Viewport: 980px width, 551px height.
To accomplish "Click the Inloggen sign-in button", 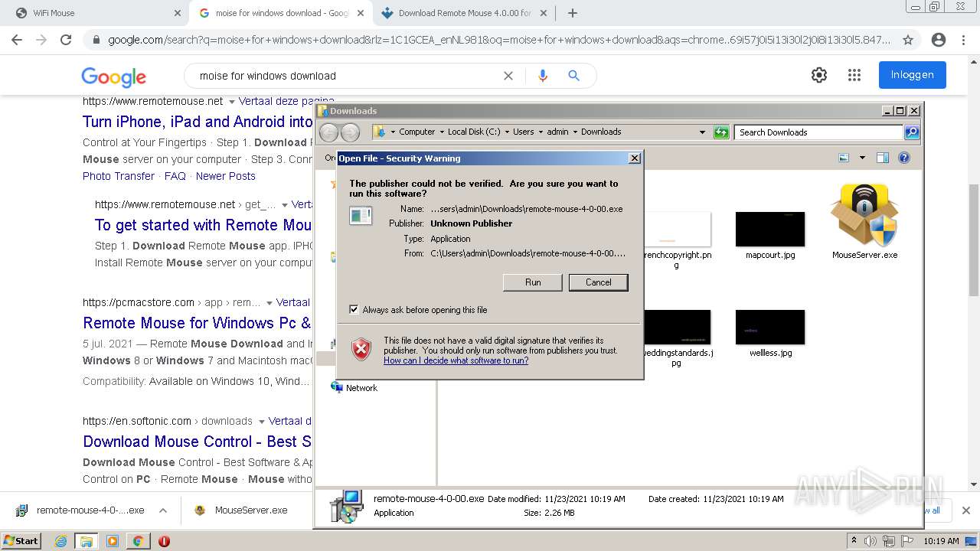I will [x=913, y=75].
